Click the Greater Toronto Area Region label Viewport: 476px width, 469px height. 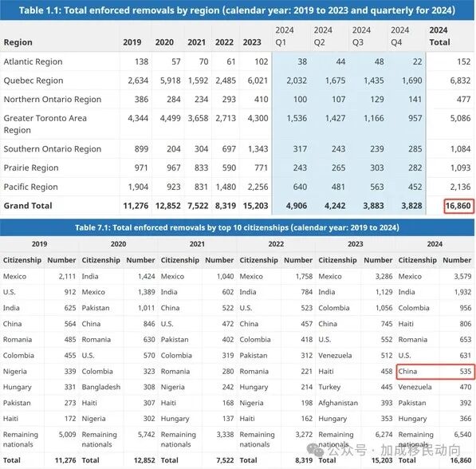[45, 124]
